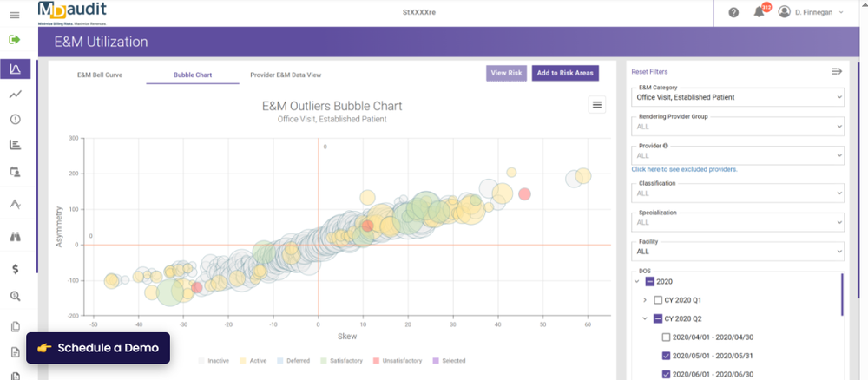Click the green logout arrow icon
Screen dimensions: 868x380
(15, 40)
